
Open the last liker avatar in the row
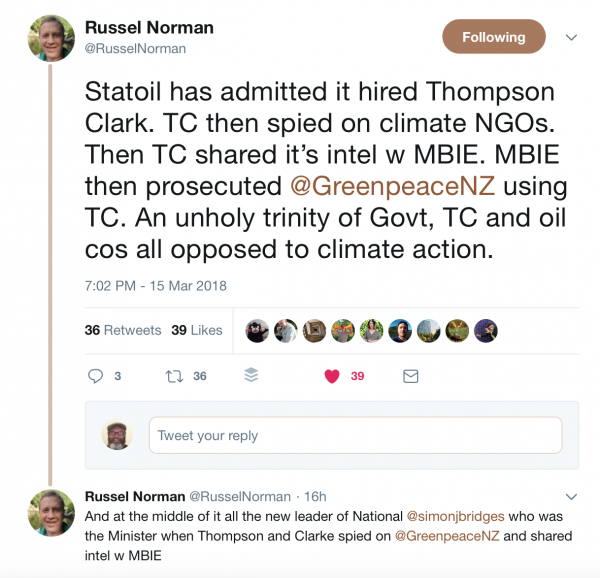[486, 331]
